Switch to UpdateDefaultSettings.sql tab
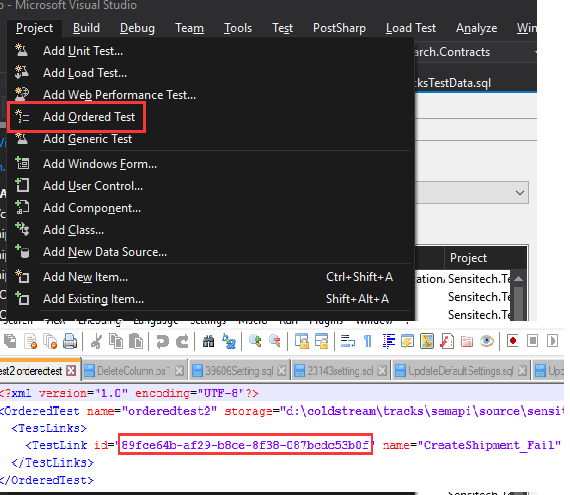This screenshot has height=495, width=570. click(x=461, y=371)
